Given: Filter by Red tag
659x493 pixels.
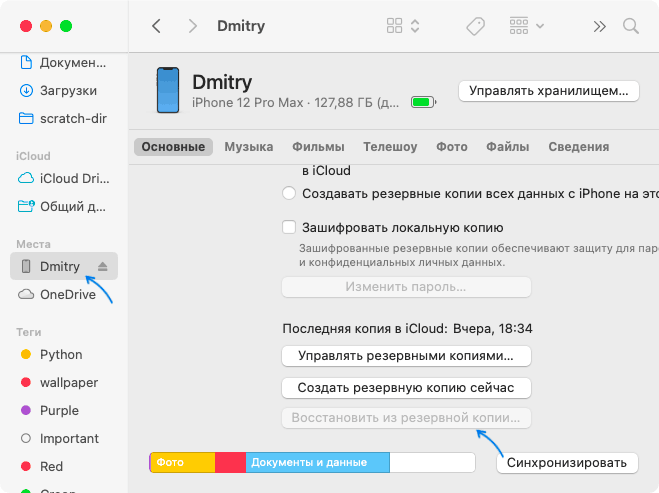Looking at the screenshot, I should tap(42, 466).
